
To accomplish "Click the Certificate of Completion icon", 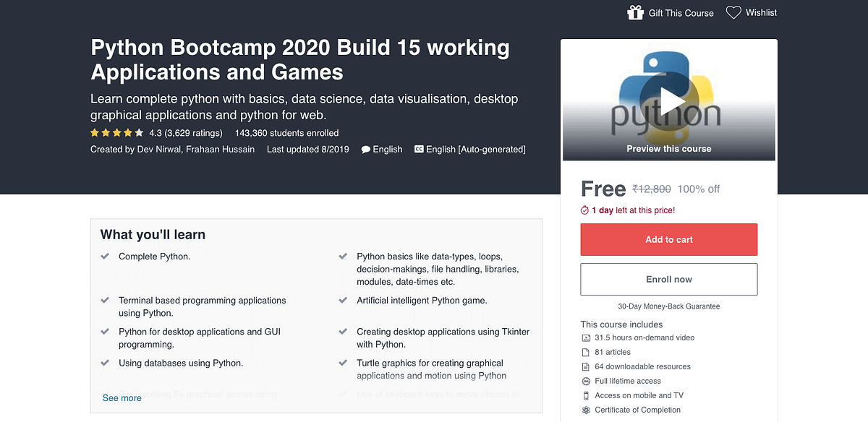I will 586,410.
